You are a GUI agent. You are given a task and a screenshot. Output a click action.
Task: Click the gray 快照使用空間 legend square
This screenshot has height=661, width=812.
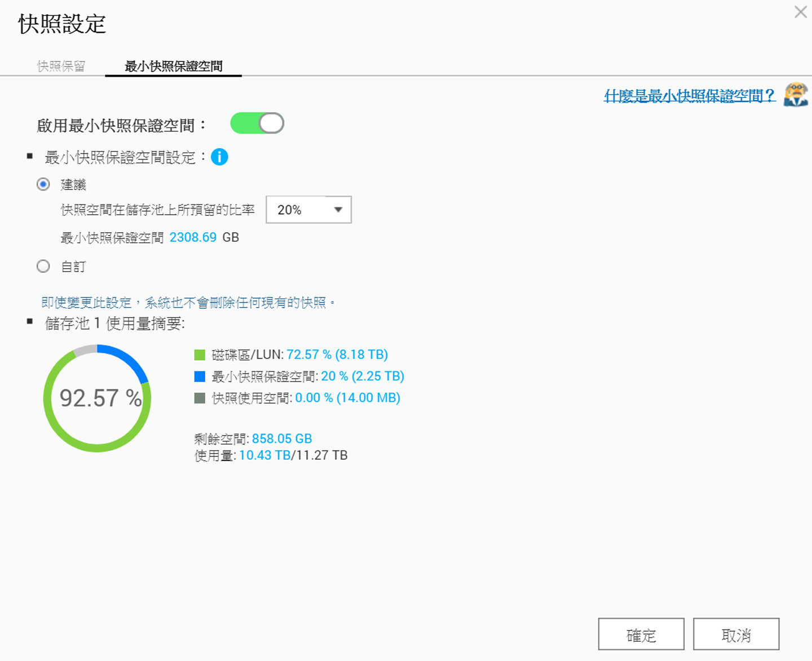(199, 398)
